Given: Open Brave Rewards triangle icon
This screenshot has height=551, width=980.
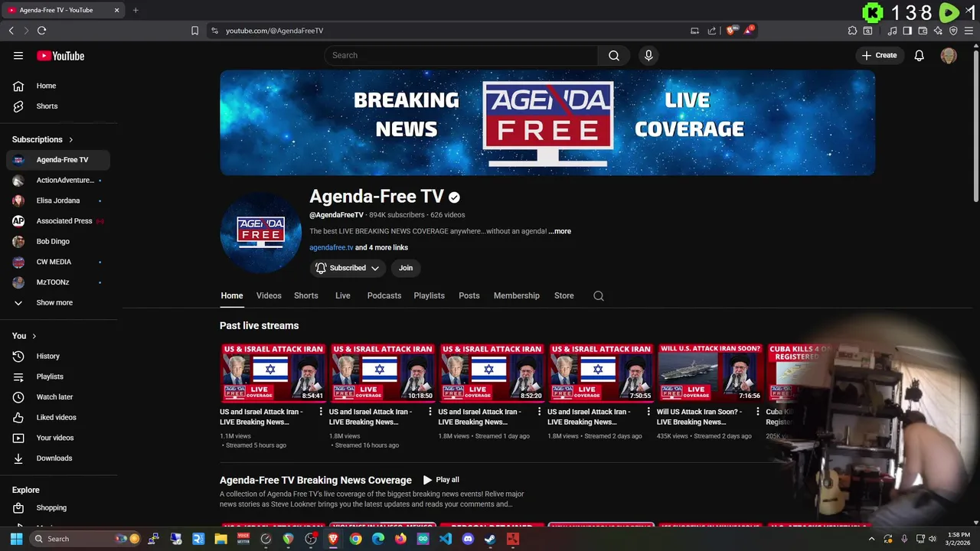Looking at the screenshot, I should (749, 31).
